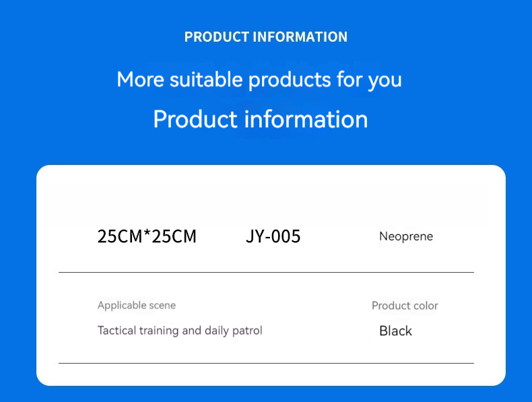Select 'Tactical training and daily patrol' text
The image size is (532, 402).
point(180,331)
